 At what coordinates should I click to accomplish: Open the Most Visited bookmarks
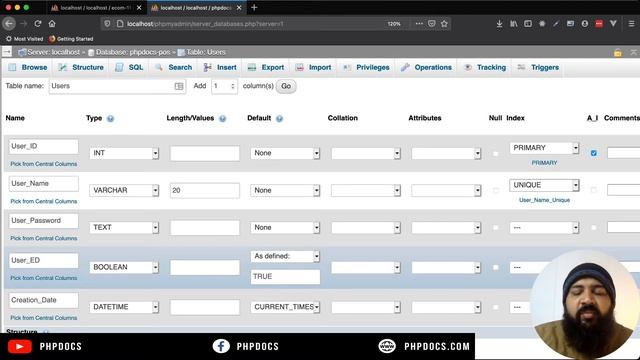click(24, 39)
